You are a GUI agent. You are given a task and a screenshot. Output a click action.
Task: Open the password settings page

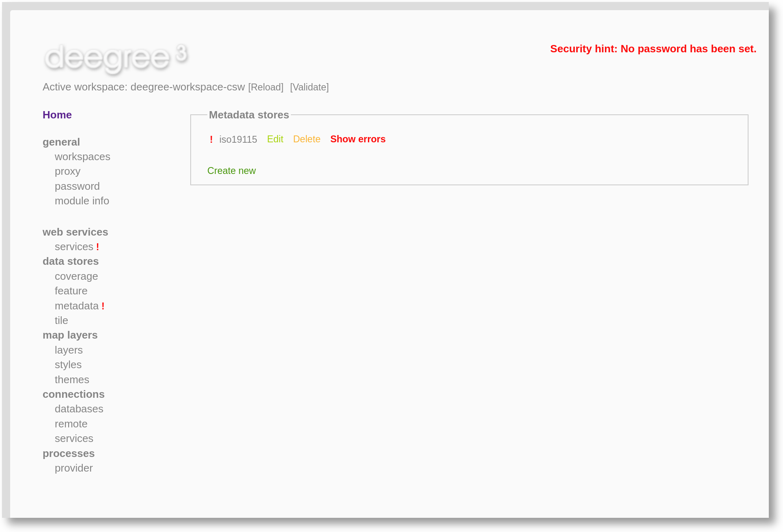point(77,186)
